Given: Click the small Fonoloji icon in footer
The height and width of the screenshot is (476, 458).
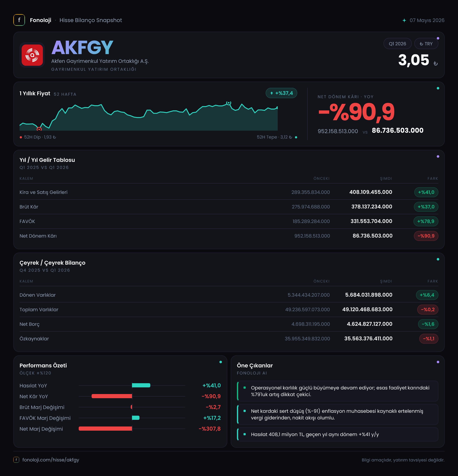Looking at the screenshot, I should coord(16,460).
